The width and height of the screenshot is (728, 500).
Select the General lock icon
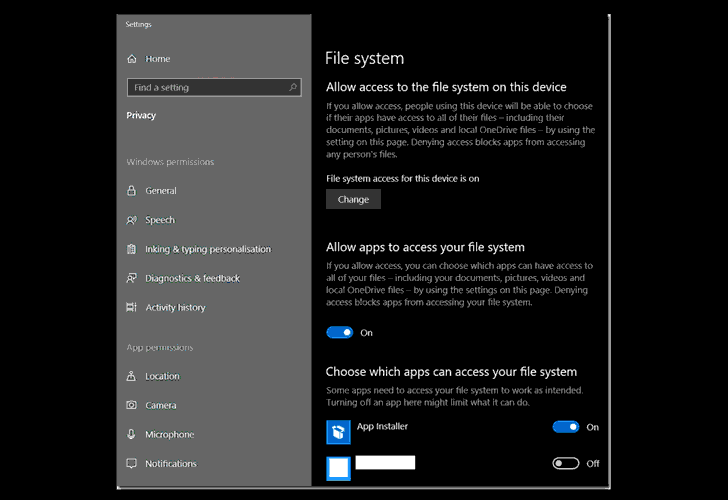tap(132, 190)
